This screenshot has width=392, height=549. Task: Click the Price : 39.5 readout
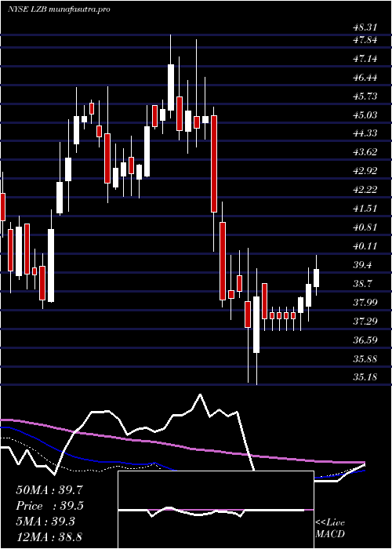pyautogui.click(x=49, y=506)
